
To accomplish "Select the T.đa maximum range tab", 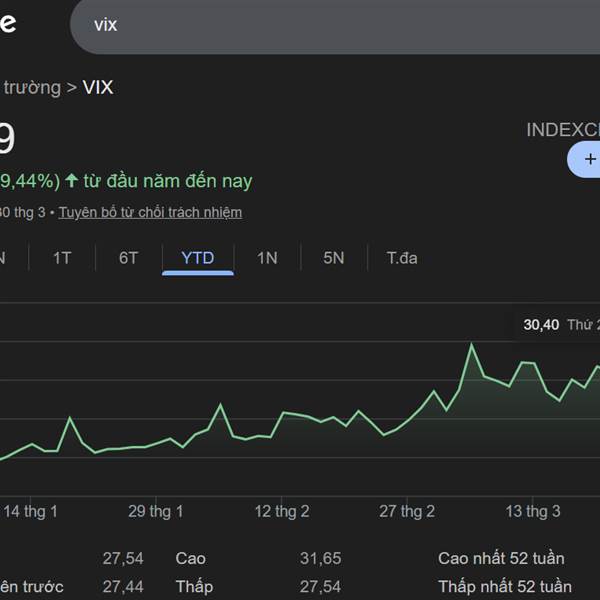I will click(x=402, y=258).
